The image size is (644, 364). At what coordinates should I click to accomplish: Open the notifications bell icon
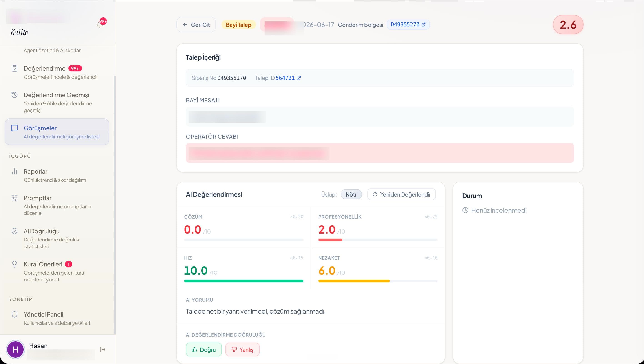pos(100,24)
